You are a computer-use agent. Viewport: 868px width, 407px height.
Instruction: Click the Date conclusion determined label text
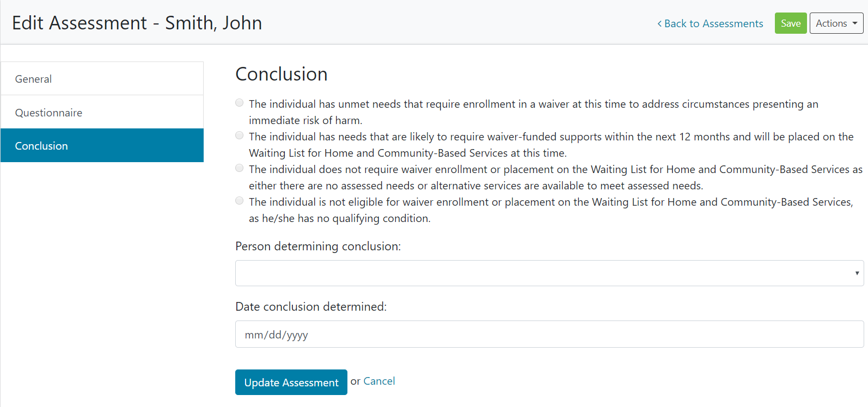click(311, 307)
